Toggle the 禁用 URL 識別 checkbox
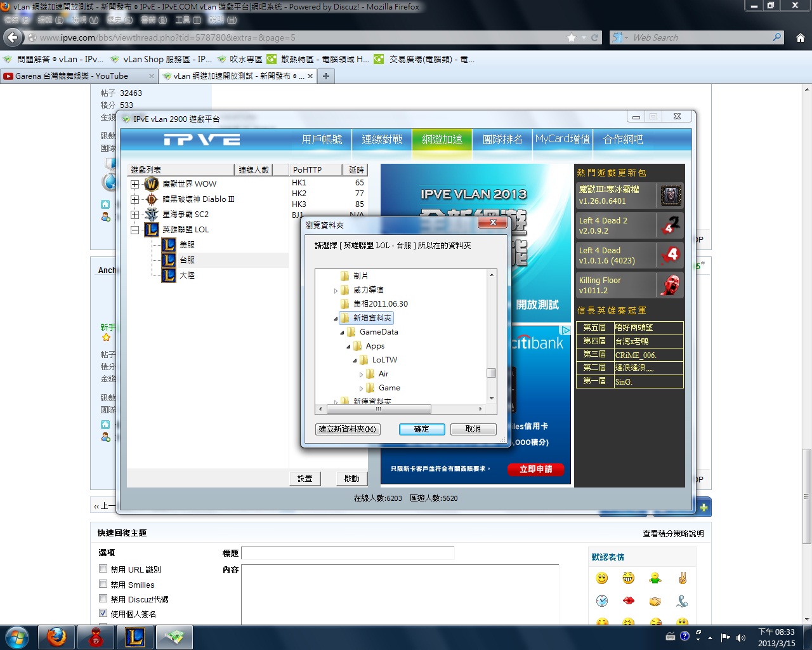Viewport: 812px width, 650px height. coord(103,569)
